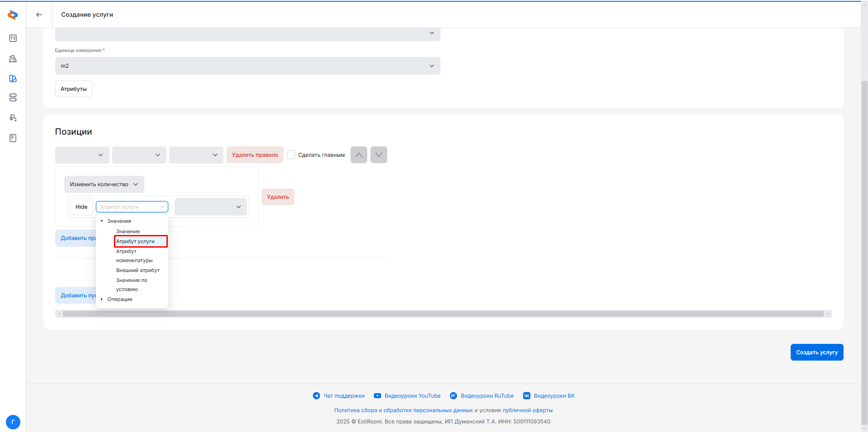
Task: Toggle the 'Сделать главным' checkbox
Action: click(291, 155)
